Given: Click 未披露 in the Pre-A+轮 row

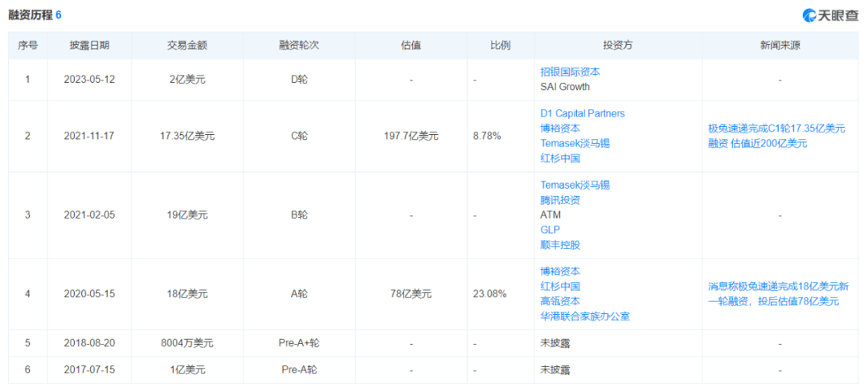Looking at the screenshot, I should click(x=555, y=343).
